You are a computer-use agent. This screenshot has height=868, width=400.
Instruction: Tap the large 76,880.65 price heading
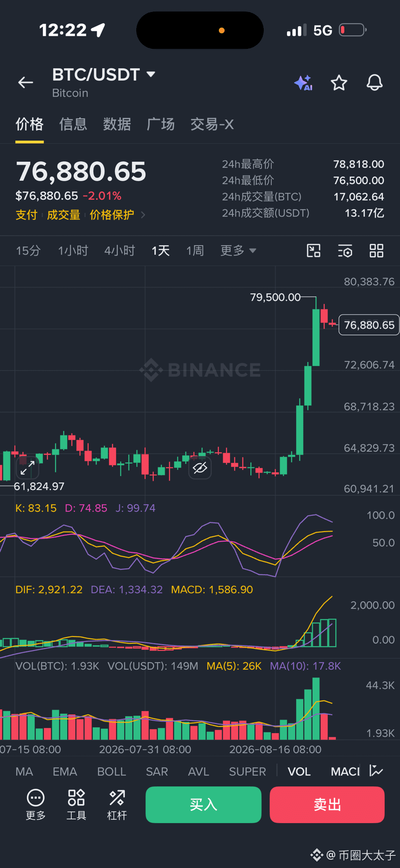pos(81,172)
